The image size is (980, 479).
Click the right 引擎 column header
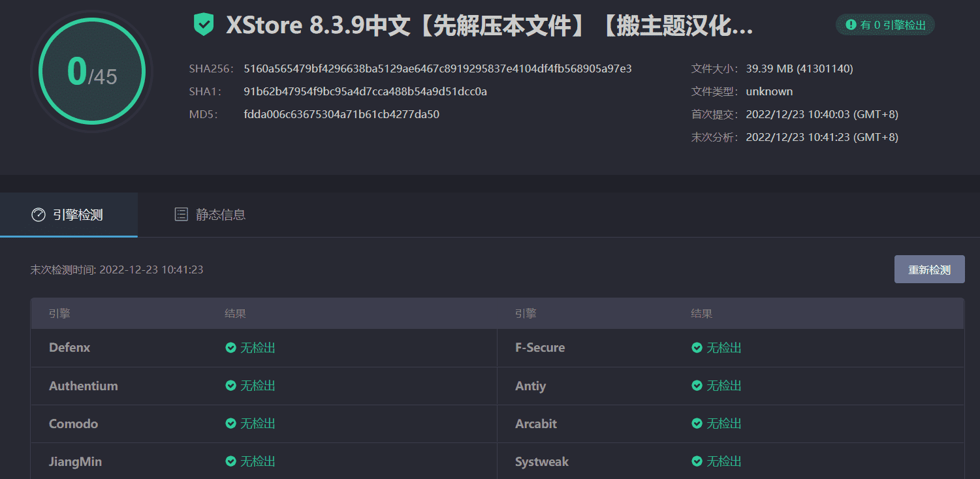526,314
